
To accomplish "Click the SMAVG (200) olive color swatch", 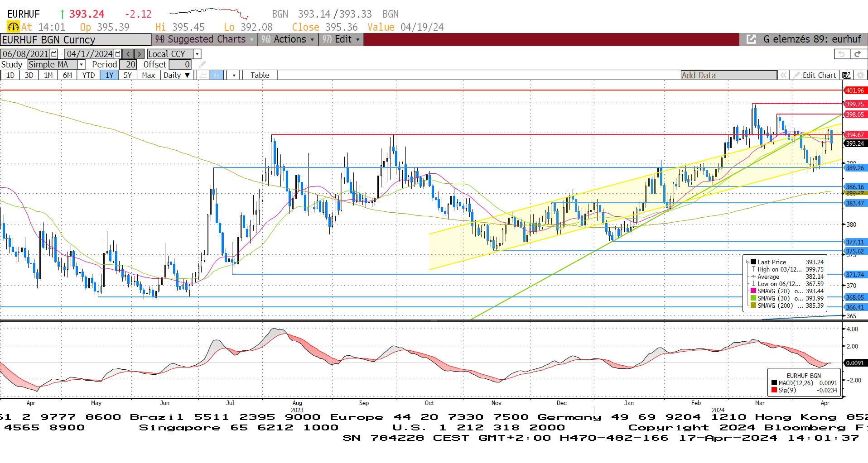I will (x=754, y=305).
